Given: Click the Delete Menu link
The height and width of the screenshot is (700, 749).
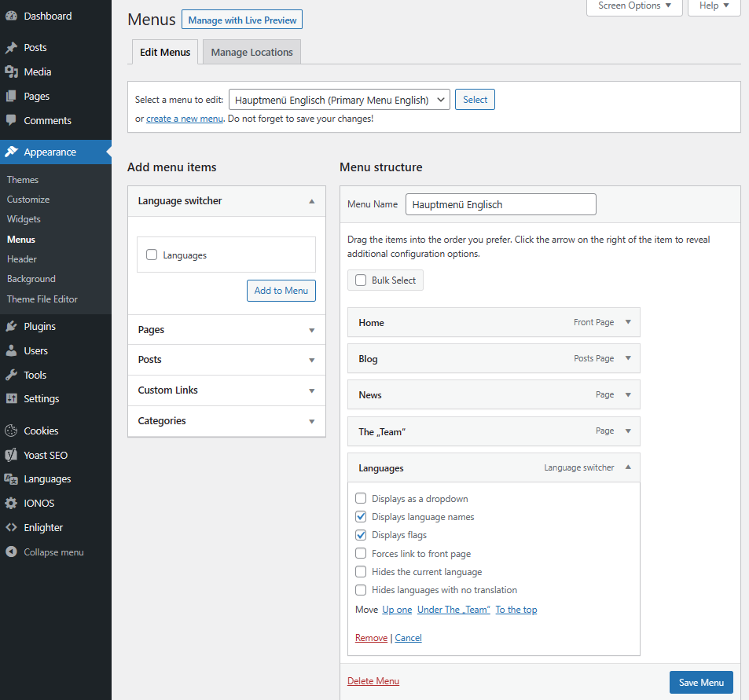Looking at the screenshot, I should pos(373,681).
